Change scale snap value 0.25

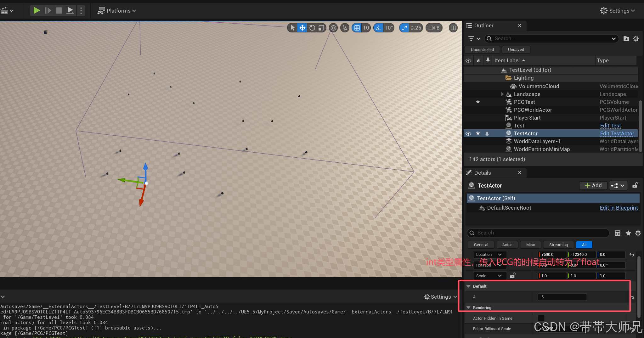(416, 28)
